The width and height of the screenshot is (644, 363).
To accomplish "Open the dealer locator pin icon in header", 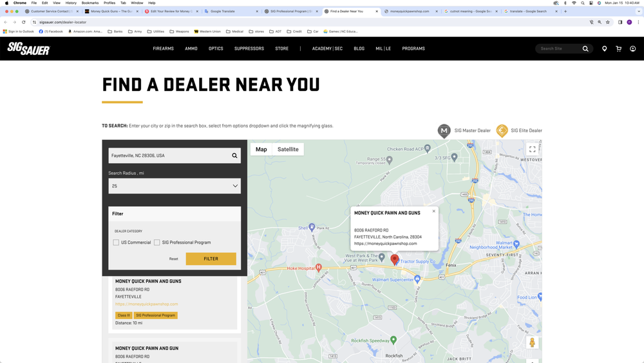I will 604,49.
